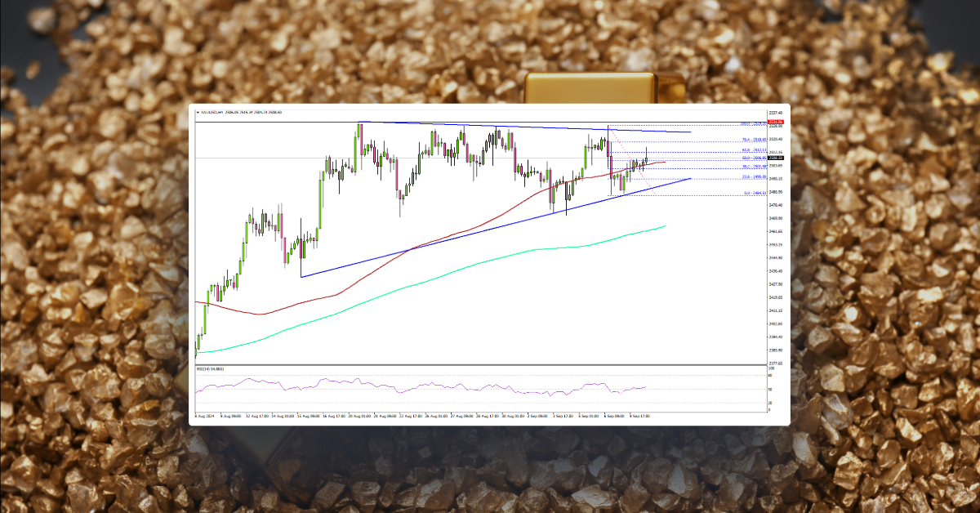980x513 pixels.
Task: Click the 61.8 - 2512.13 Fibonacci line
Action: click(752, 149)
